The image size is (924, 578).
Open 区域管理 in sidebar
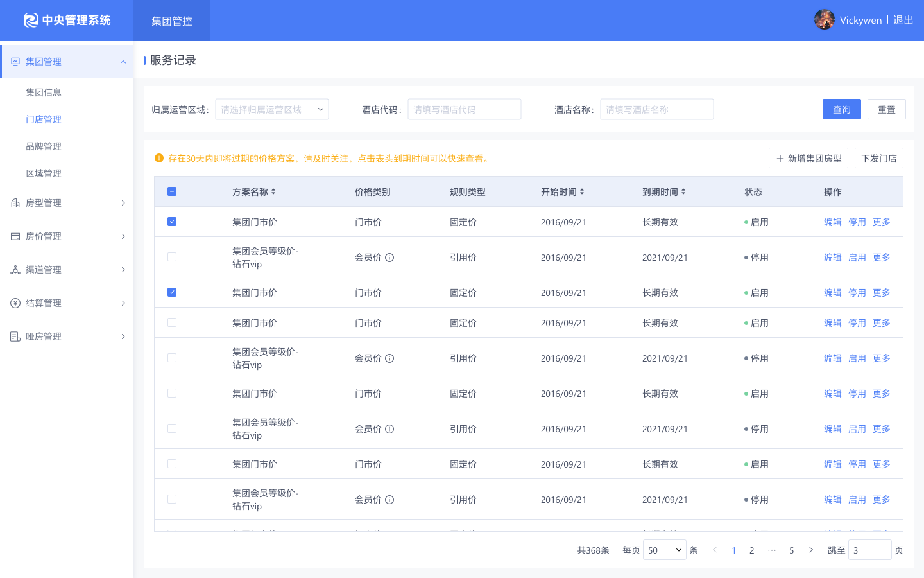pyautogui.click(x=44, y=173)
